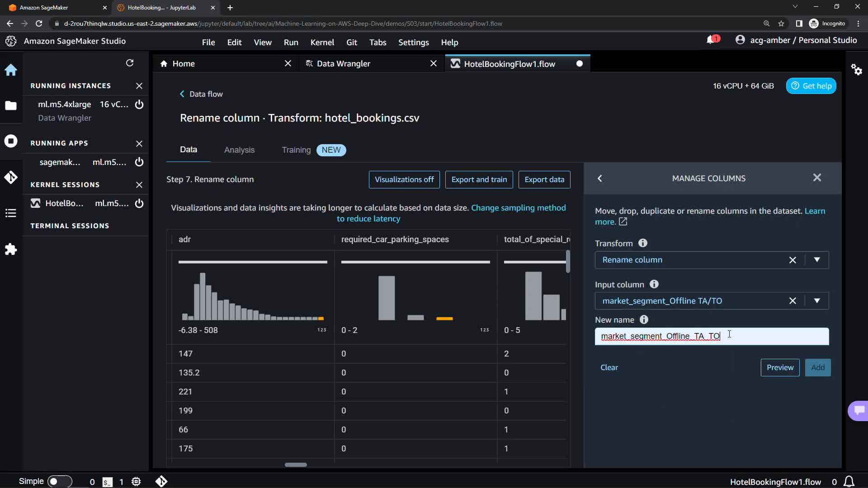The height and width of the screenshot is (488, 868).
Task: Click the New name input field
Action: coord(769,336)
